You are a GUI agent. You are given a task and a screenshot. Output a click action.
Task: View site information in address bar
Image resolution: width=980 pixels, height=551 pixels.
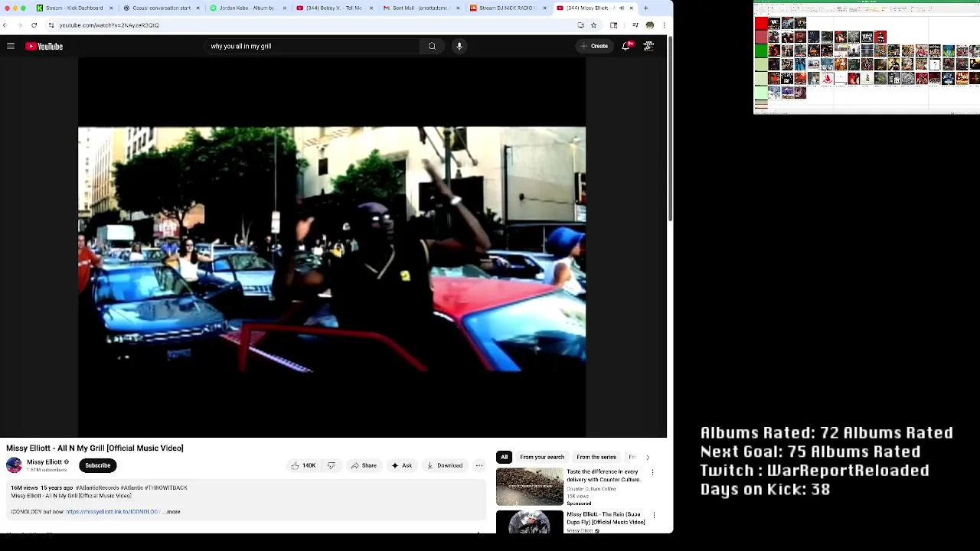point(51,25)
